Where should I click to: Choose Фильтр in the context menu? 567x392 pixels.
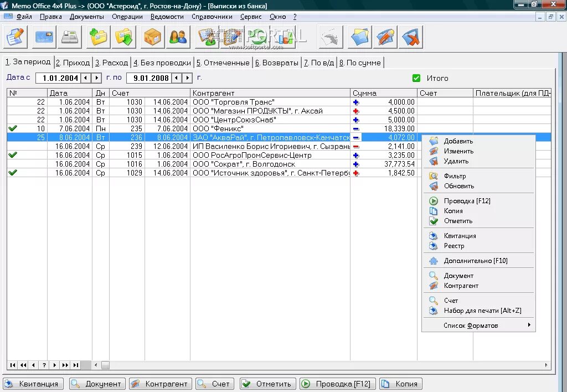(x=479, y=176)
